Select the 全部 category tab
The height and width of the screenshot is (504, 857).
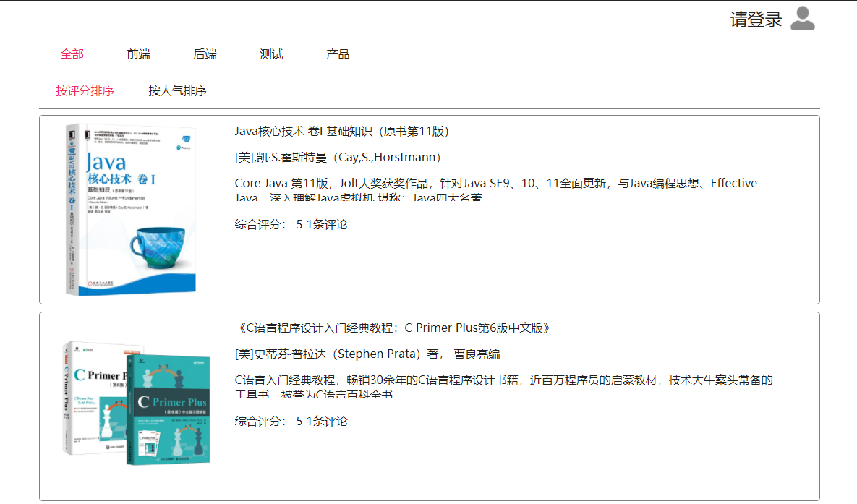click(x=72, y=54)
